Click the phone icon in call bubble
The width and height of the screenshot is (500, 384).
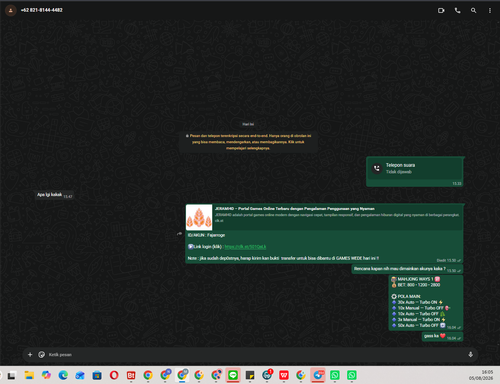click(377, 168)
